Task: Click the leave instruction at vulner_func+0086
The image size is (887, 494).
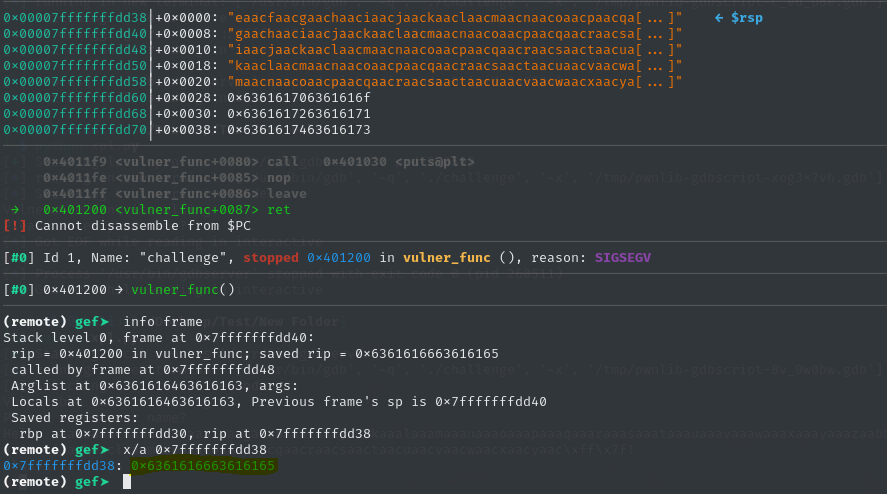Action: point(175,194)
